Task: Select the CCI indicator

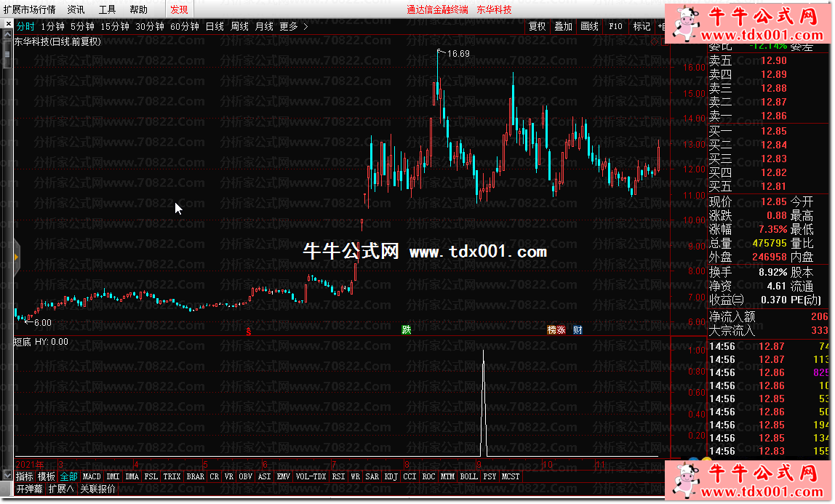Action: [409, 476]
